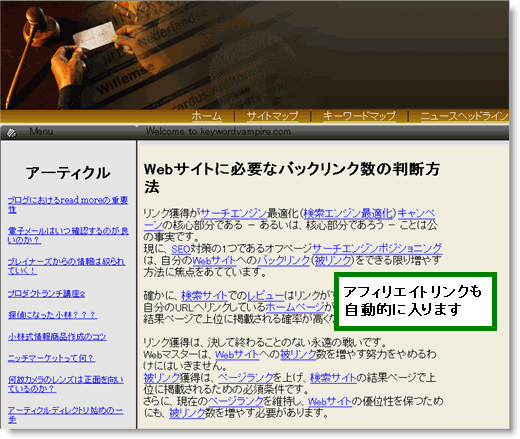Open the アーティクル・ディレクトリ始めの一歩 link
This screenshot has height=439, width=520.
(66, 415)
